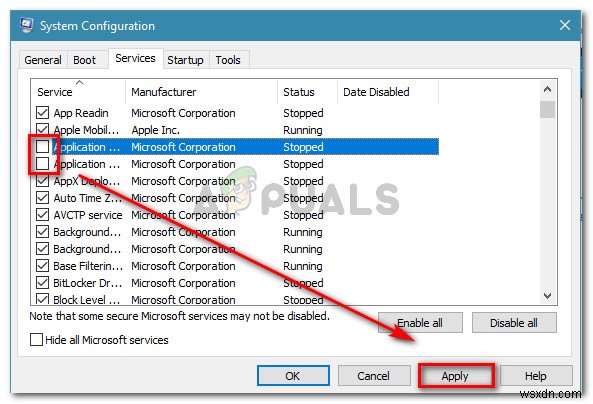This screenshot has width=593, height=404.
Task: Select the Base Filterin... row name
Action: 88,266
